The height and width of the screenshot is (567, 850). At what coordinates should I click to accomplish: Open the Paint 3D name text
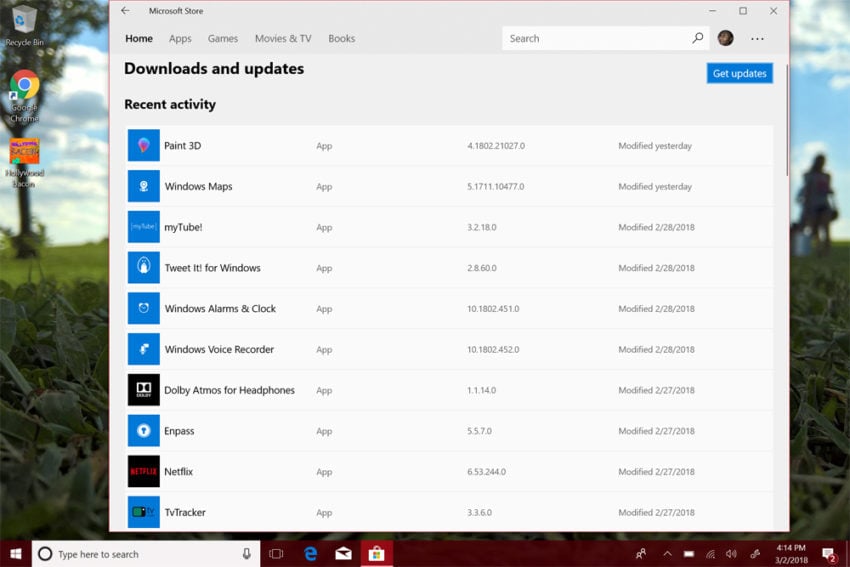click(x=182, y=145)
